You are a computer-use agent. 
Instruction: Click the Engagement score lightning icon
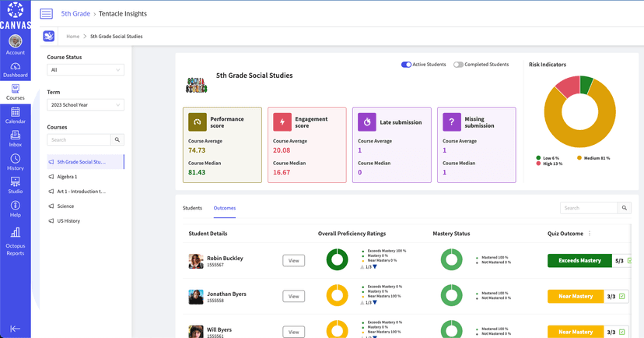click(x=282, y=122)
